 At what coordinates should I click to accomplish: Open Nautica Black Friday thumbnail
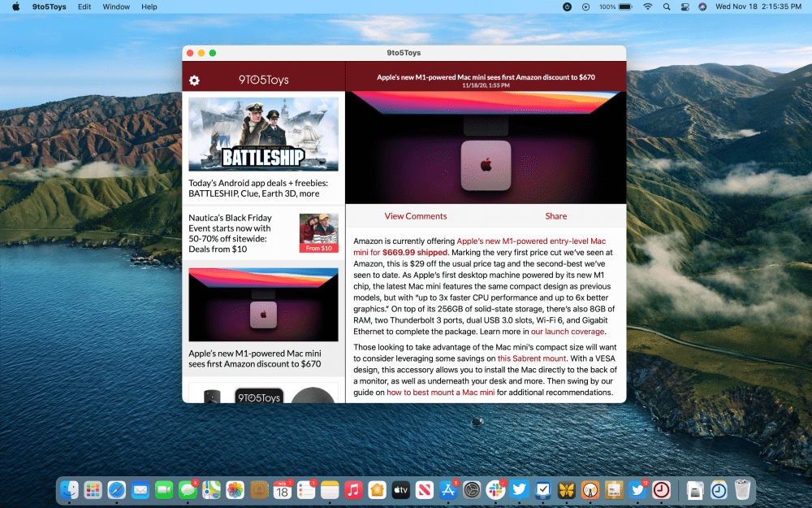pos(318,232)
